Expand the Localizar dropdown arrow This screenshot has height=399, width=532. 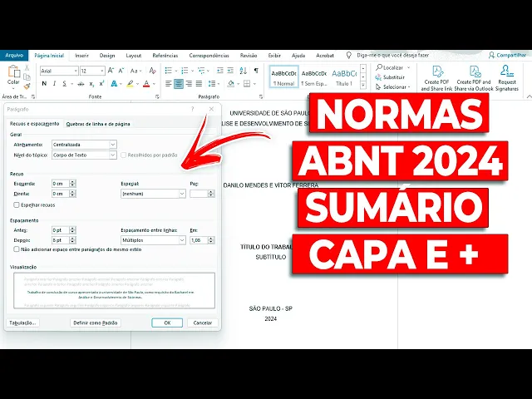coord(408,67)
